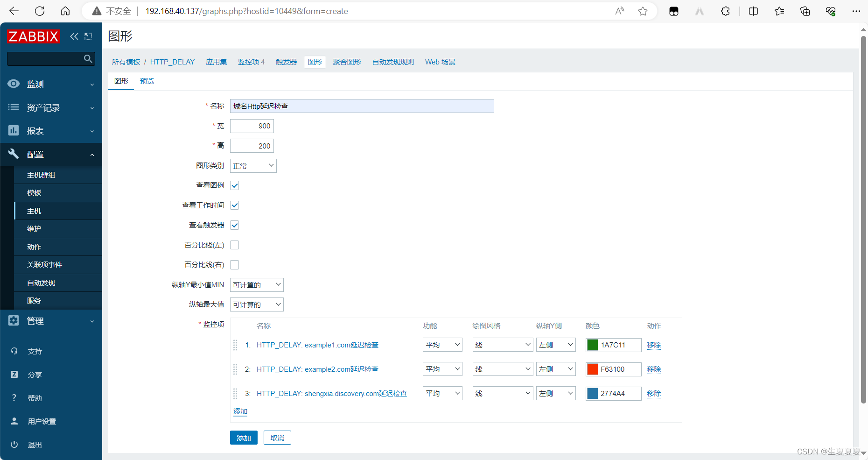Open split screen icon in browser toolbar
Viewport: 868px width, 460px height.
coord(753,11)
